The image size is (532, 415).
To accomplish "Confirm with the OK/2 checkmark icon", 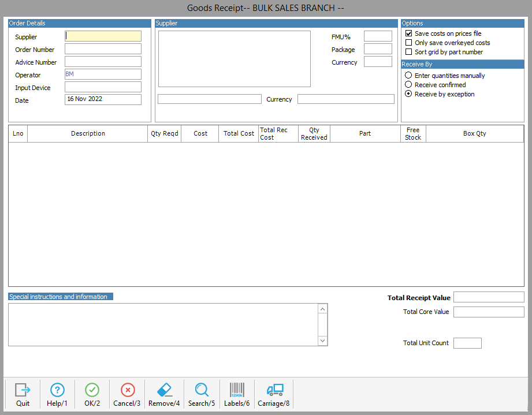I will point(92,390).
